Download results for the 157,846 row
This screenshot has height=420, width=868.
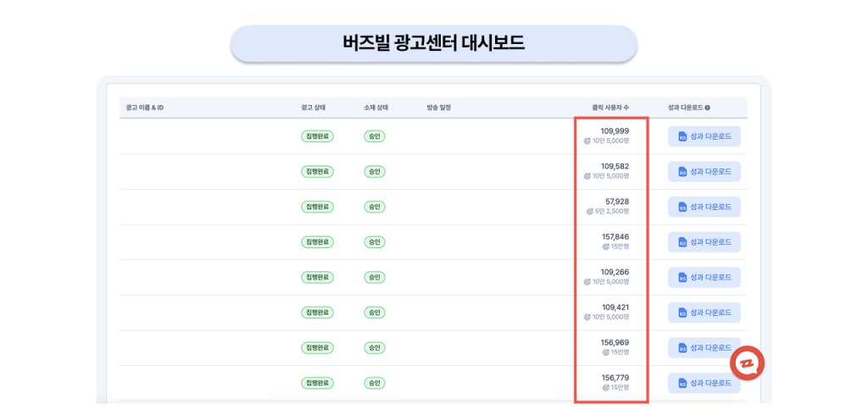pyautogui.click(x=704, y=242)
